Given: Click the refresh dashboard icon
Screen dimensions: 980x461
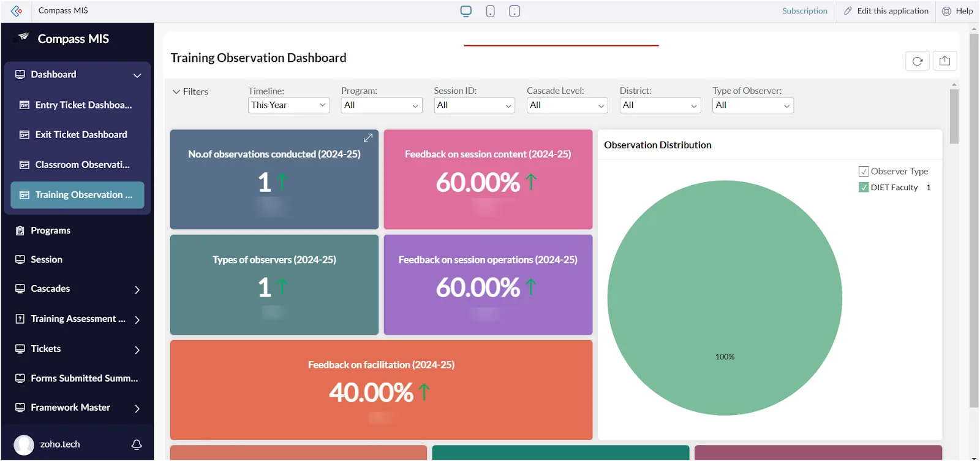Looking at the screenshot, I should 918,61.
